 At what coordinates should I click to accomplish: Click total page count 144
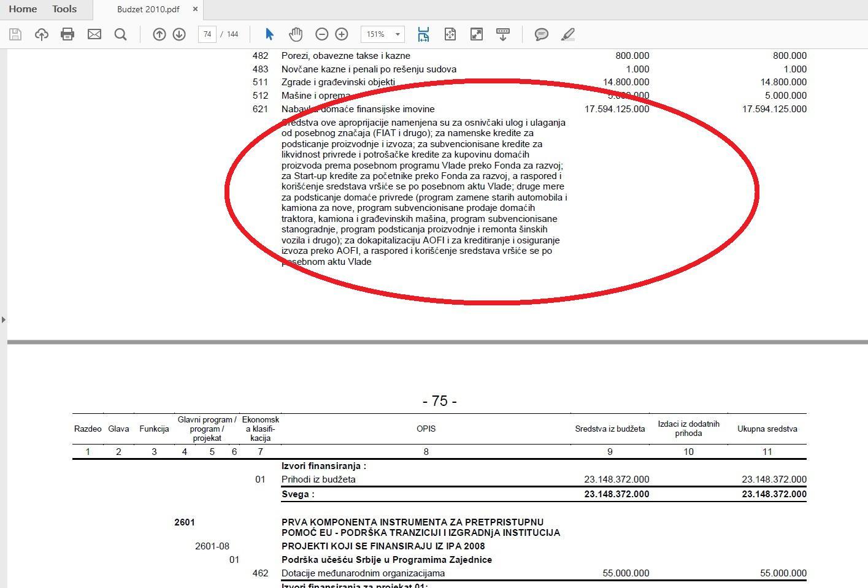[232, 34]
